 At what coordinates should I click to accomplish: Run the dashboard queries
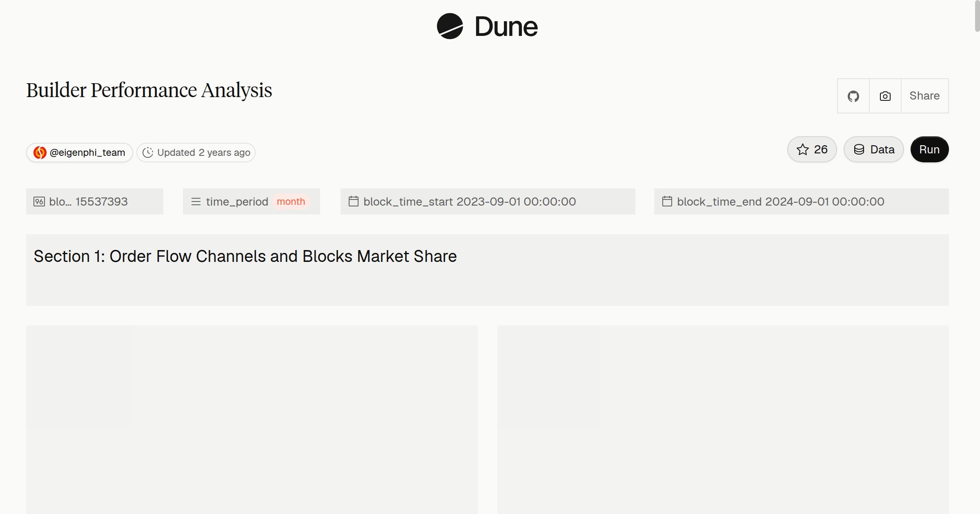tap(929, 149)
